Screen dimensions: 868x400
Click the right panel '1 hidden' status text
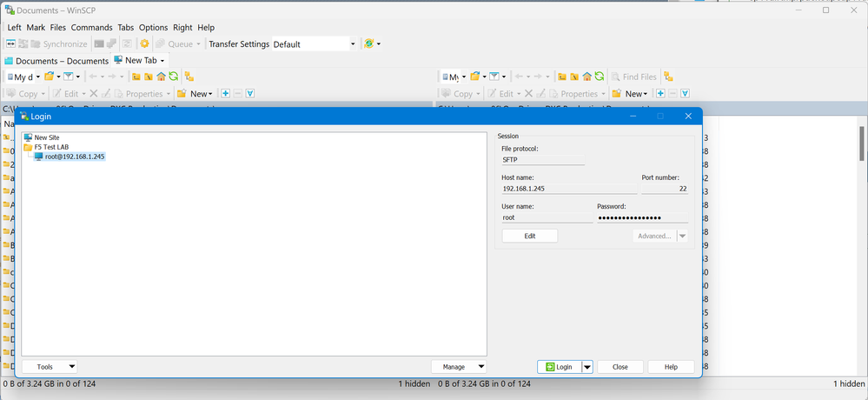[849, 383]
